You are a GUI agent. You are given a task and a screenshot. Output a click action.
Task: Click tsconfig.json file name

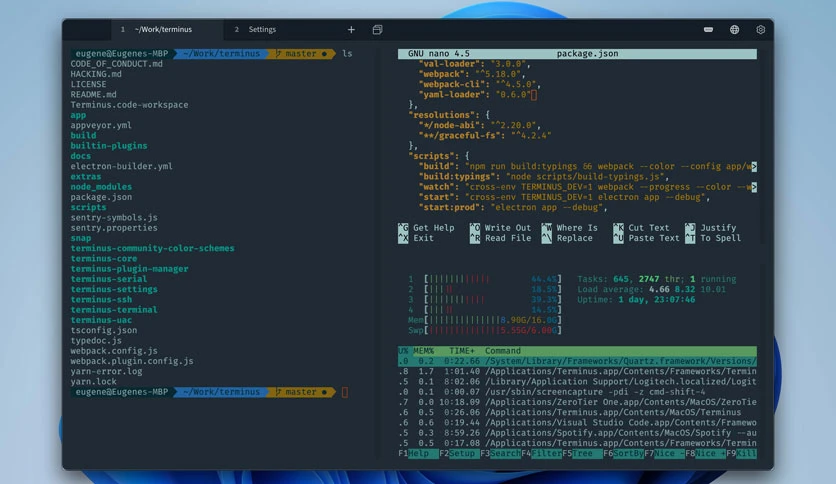(104, 330)
